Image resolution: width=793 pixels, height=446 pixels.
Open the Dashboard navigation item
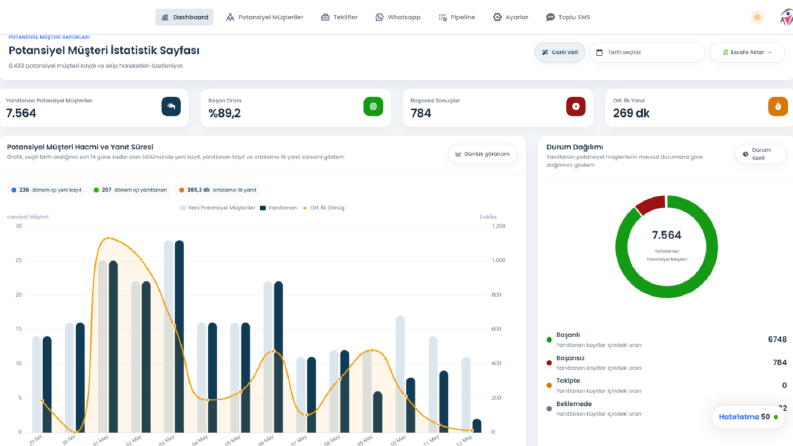pos(184,17)
